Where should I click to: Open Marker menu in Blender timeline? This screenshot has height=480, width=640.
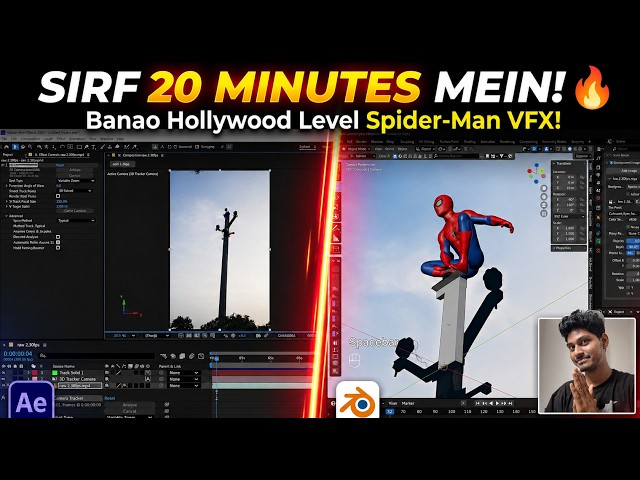pos(408,403)
